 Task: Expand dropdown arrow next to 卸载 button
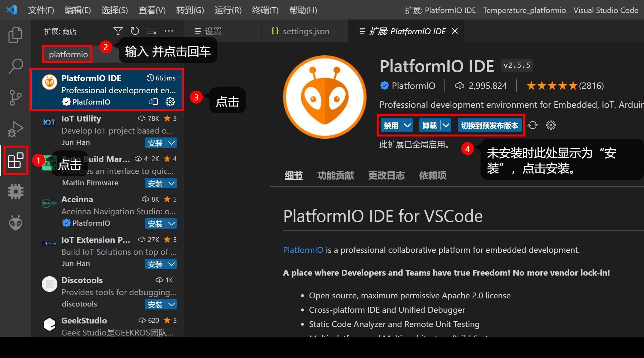click(x=446, y=125)
